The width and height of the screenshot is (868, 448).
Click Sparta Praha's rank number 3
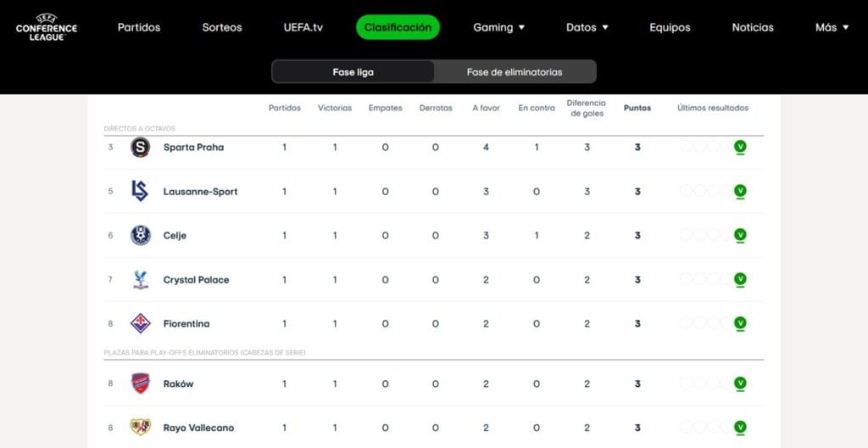tap(111, 147)
